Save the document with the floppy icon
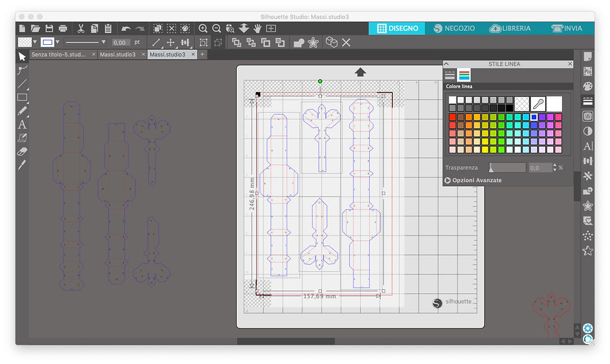 [x=49, y=29]
